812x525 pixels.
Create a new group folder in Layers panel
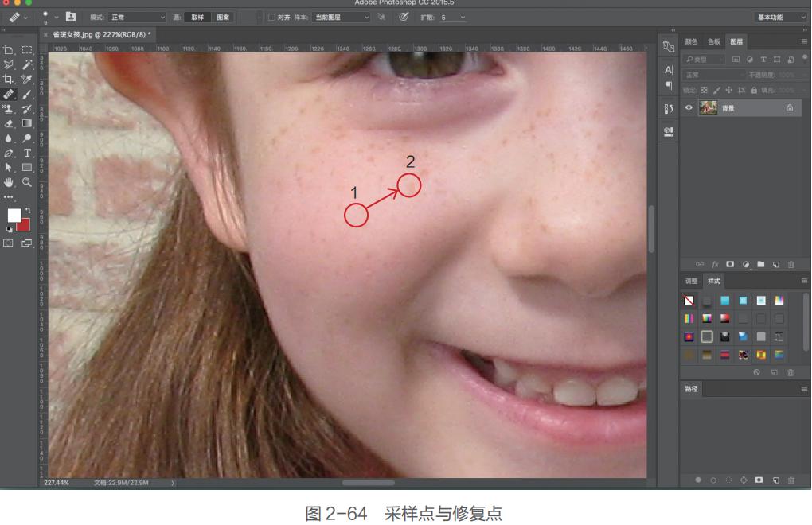coord(761,264)
